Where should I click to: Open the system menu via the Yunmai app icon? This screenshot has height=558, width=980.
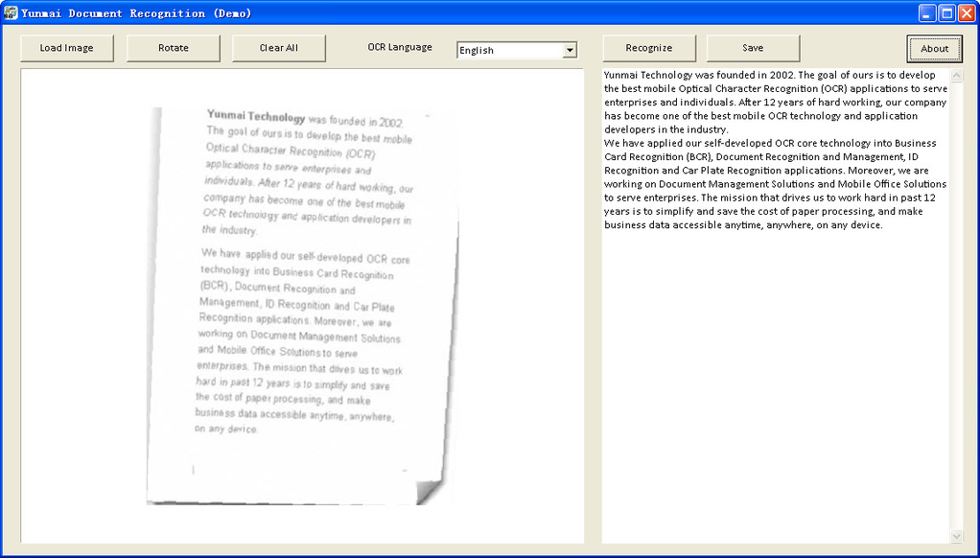(x=11, y=12)
